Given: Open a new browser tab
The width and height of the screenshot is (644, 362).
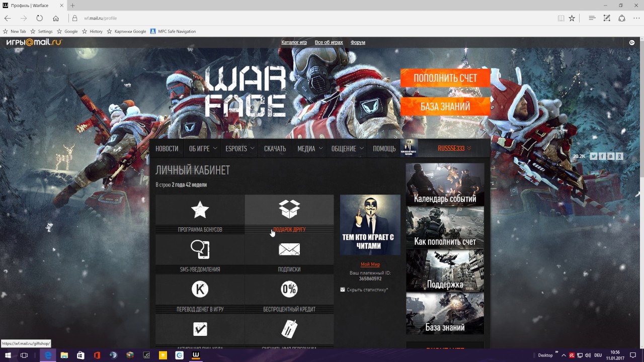Looking at the screenshot, I should [72, 6].
